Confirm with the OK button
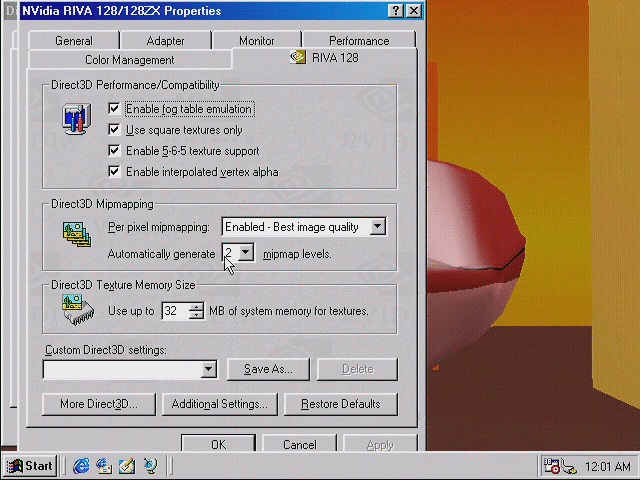Image resolution: width=640 pixels, height=480 pixels. 218,444
